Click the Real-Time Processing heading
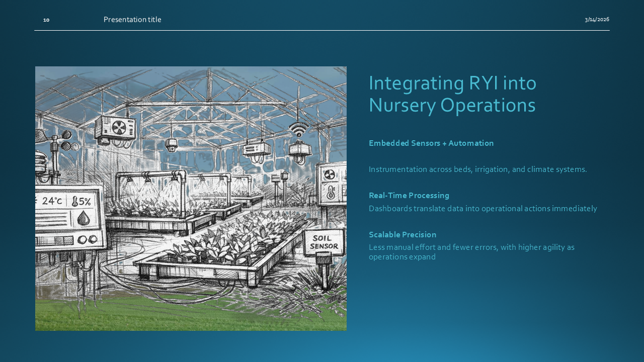This screenshot has height=362, width=644. point(409,196)
